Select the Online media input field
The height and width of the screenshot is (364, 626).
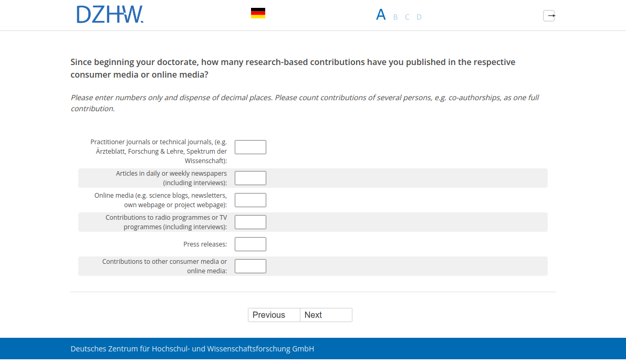250,200
